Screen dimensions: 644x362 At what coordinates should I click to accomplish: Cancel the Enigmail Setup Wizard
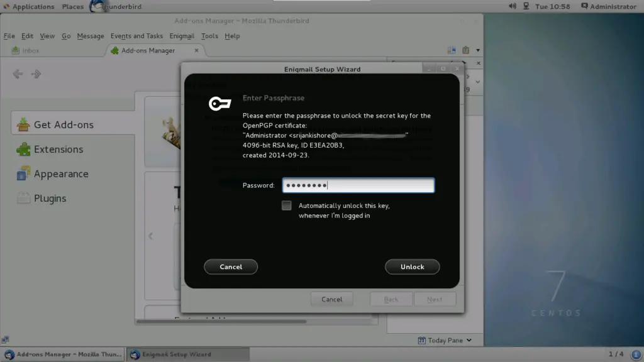point(331,299)
